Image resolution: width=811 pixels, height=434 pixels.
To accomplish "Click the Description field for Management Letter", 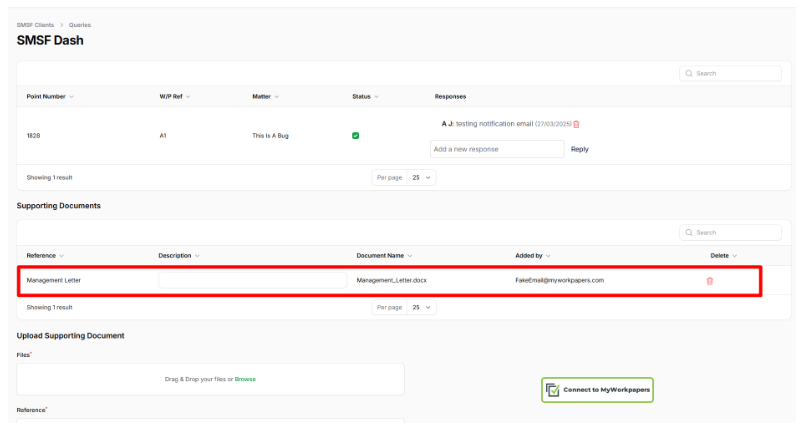I will point(252,281).
